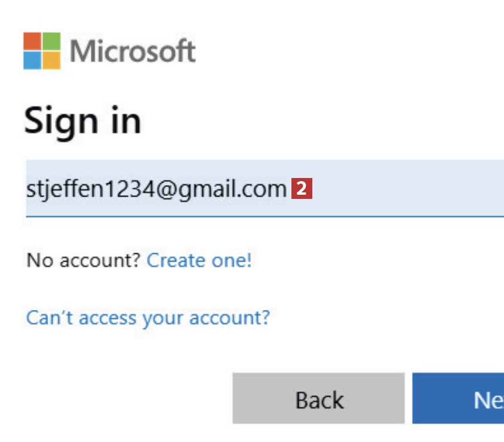
Task: Click empty space right of the 2 badge
Action: coord(406,189)
